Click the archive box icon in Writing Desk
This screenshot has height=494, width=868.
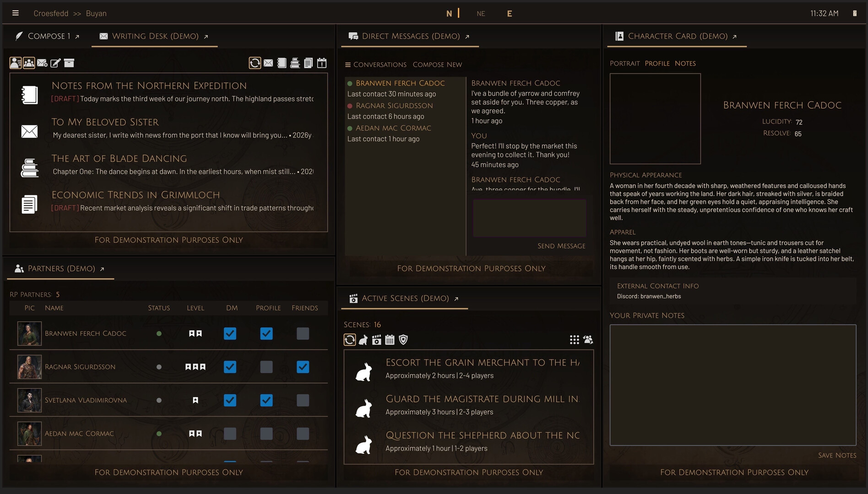[x=69, y=63]
